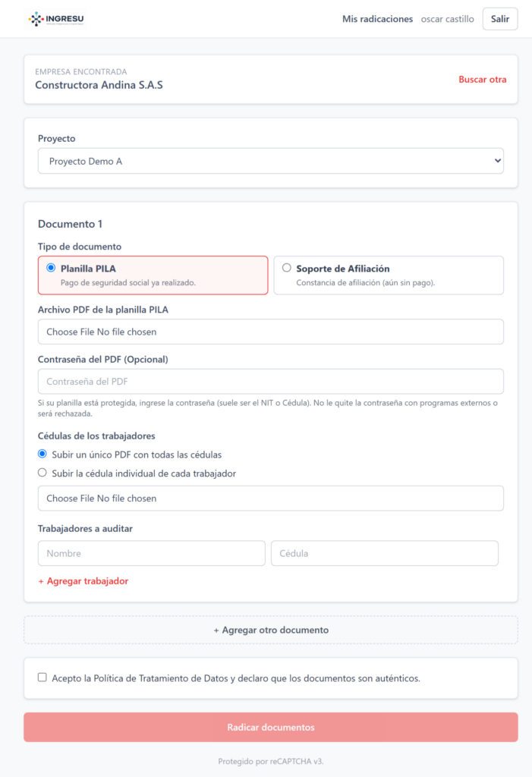Select individual cédula per worker option
This screenshot has height=777, width=532.
click(x=42, y=473)
